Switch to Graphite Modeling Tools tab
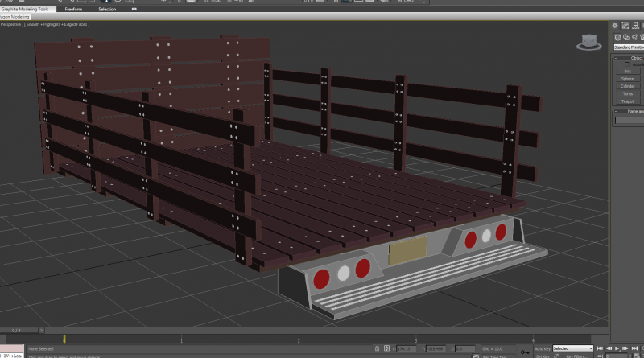 [25, 9]
